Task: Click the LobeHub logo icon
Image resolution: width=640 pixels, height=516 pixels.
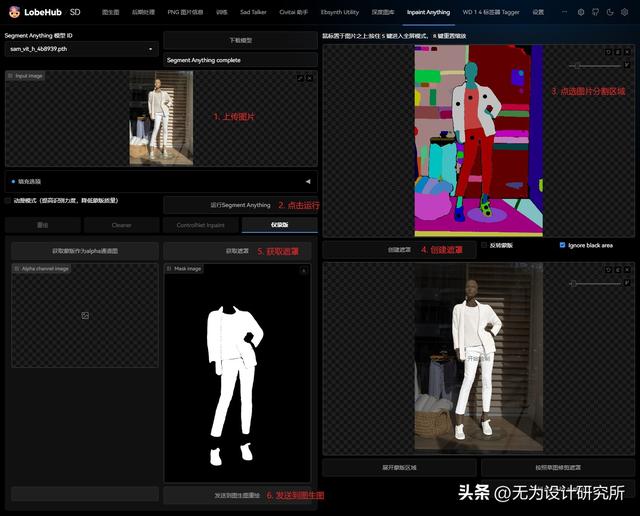Action: [x=15, y=12]
